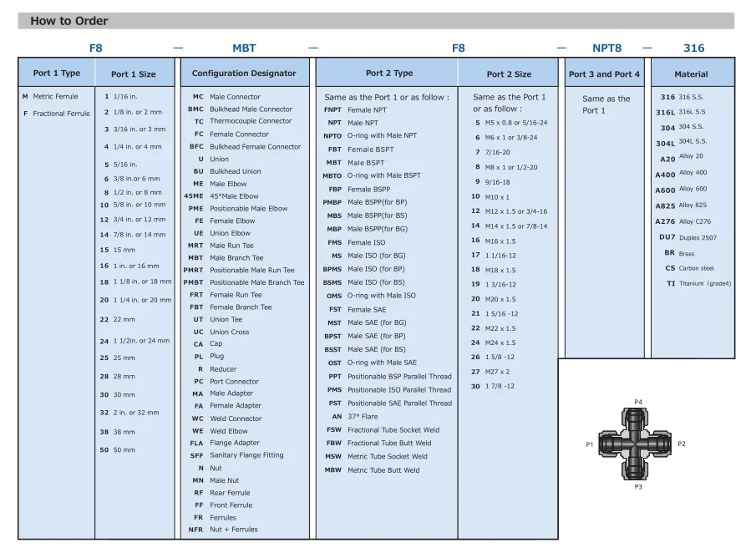Select the Port 1 Type header

click(57, 74)
